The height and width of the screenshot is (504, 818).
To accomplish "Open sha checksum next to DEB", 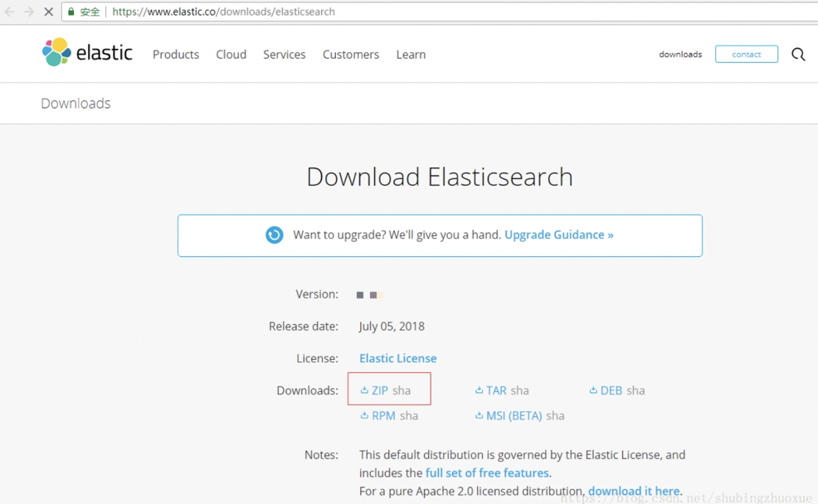I will [635, 390].
